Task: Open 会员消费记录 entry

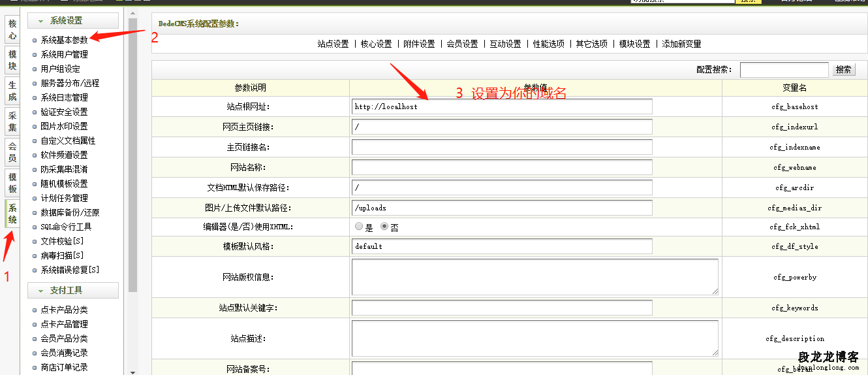Action: 64,353
